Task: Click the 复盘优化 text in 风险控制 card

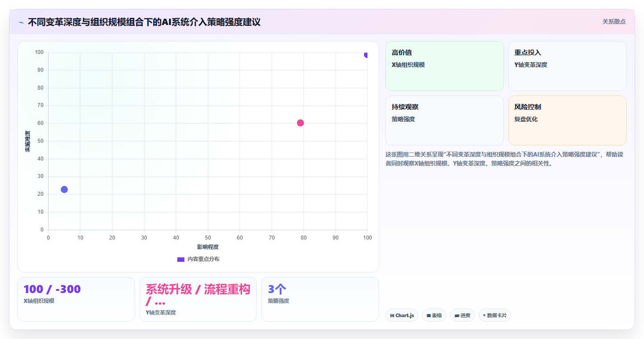Action: pos(526,119)
